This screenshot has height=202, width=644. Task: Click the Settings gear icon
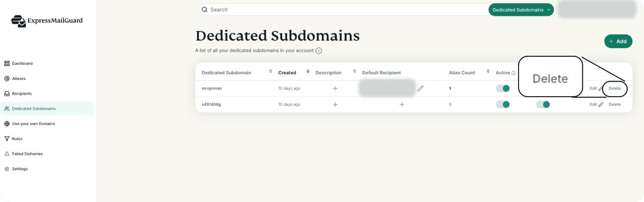tap(7, 169)
